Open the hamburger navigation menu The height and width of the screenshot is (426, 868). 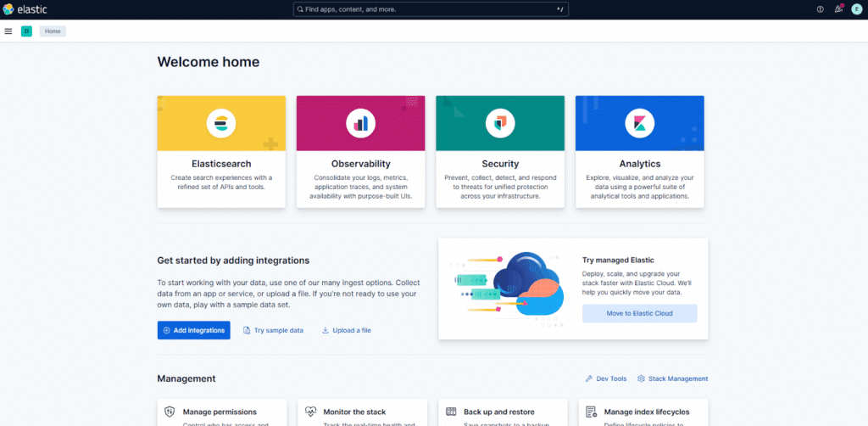(x=8, y=31)
